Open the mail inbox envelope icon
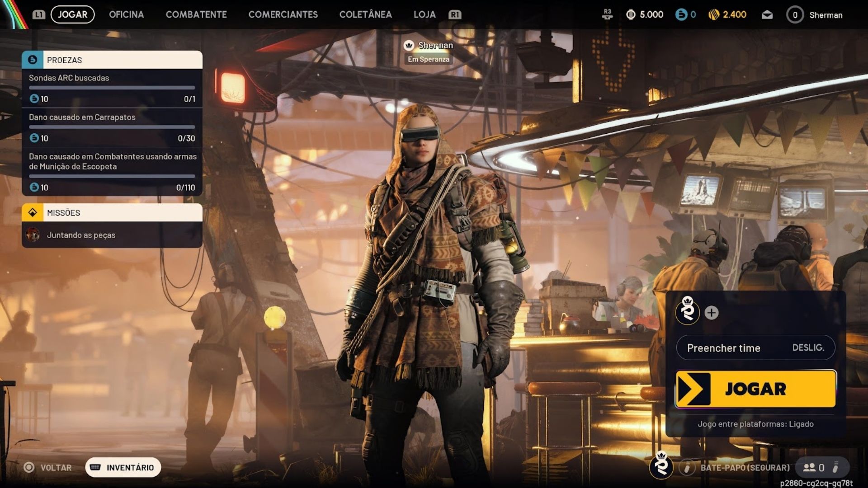Image resolution: width=868 pixels, height=488 pixels. click(x=767, y=15)
